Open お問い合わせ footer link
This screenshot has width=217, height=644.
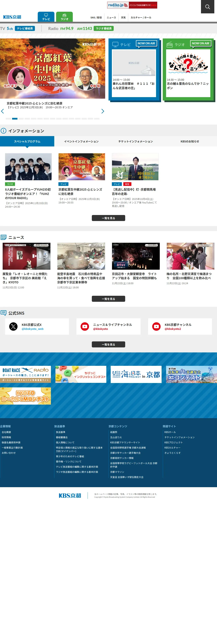click(x=9, y=453)
